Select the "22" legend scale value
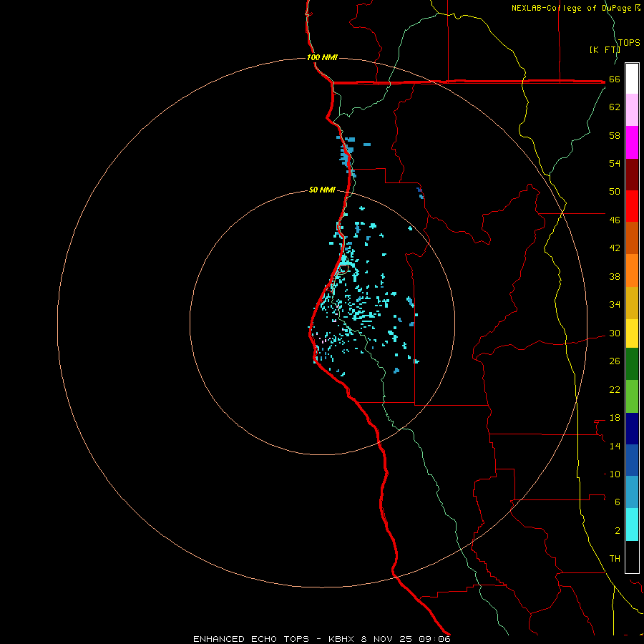 tap(615, 389)
